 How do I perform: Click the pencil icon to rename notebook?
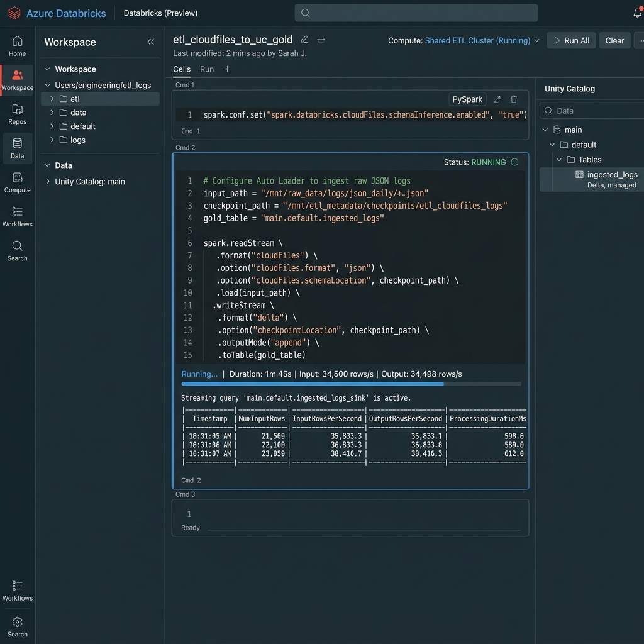[304, 40]
